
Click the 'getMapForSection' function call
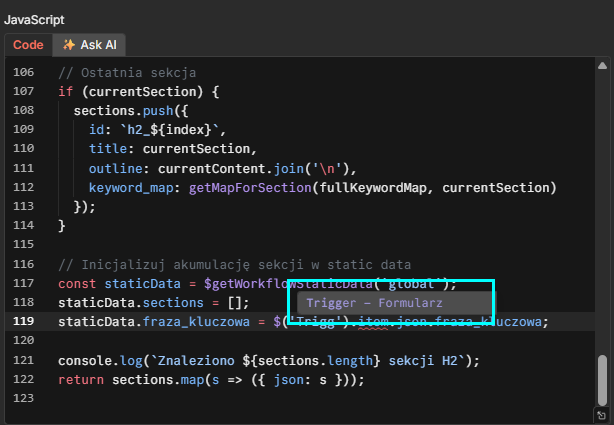click(x=250, y=188)
